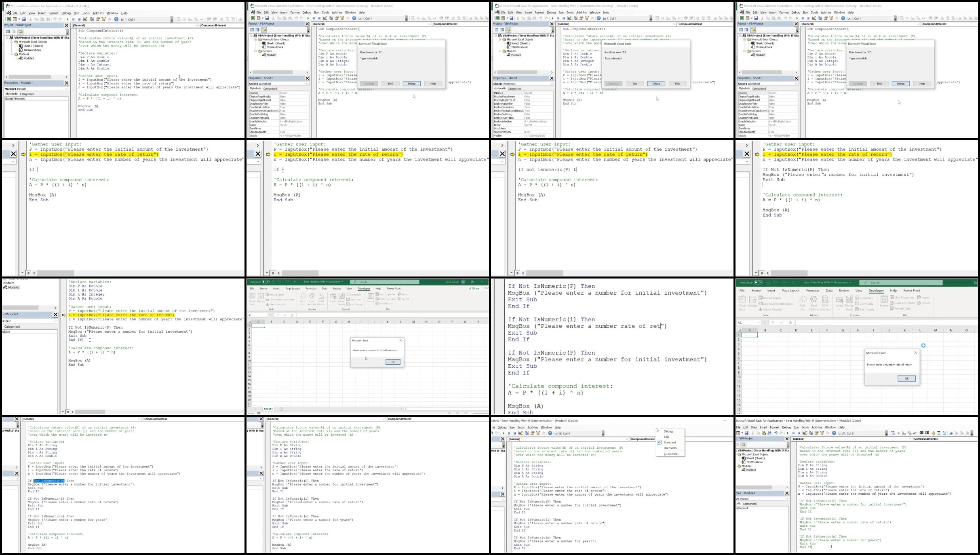Image resolution: width=980 pixels, height=555 pixels.
Task: Select the Sheet1 worksheet tab
Action: click(x=268, y=409)
